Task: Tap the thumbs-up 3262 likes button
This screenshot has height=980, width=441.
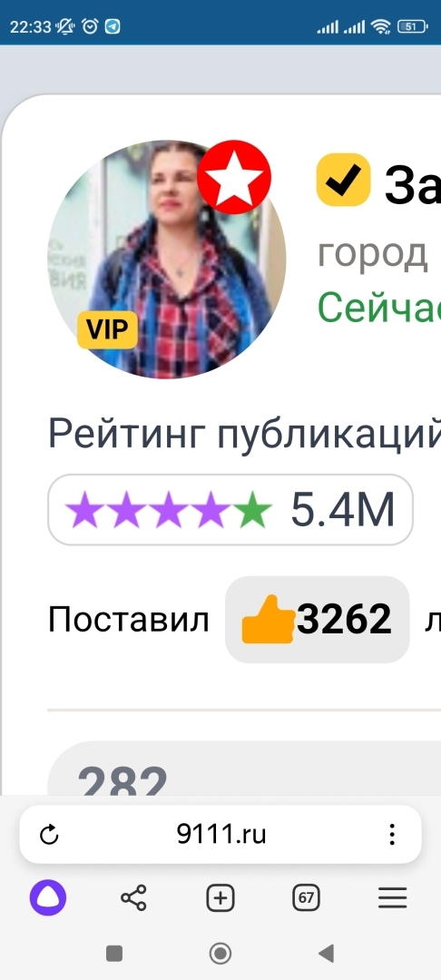Action: 318,620
